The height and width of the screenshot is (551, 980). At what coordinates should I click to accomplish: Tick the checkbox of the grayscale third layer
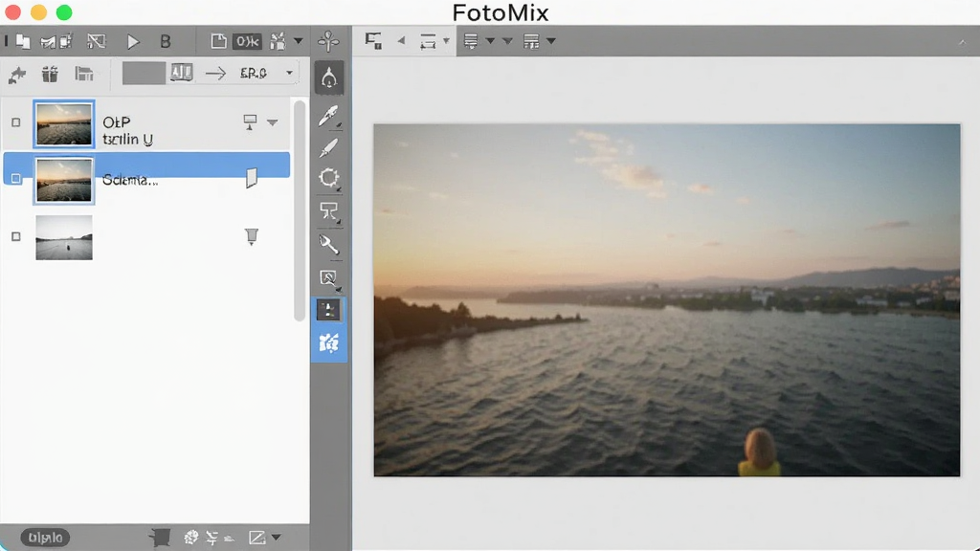[16, 237]
